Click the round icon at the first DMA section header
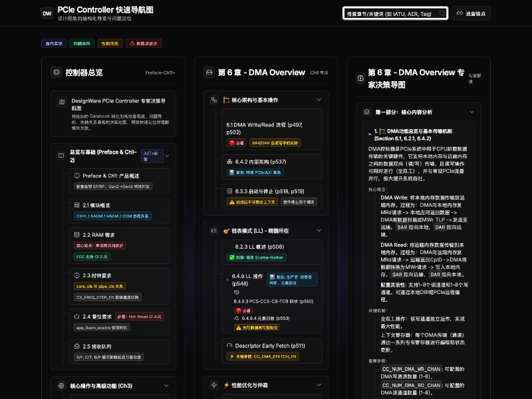Image resolution: width=532 pixels, height=399 pixels. [x=213, y=100]
